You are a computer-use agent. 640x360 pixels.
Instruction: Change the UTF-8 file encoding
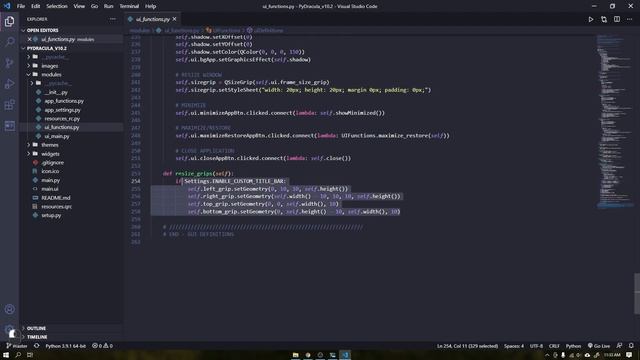click(x=536, y=346)
